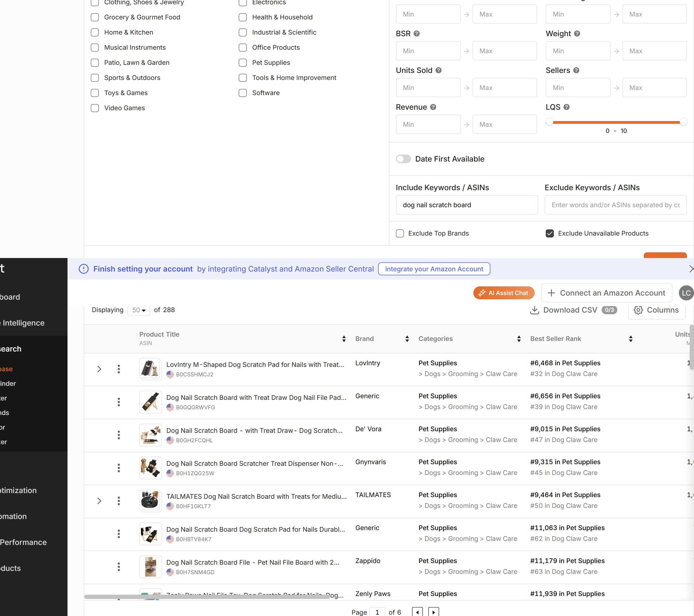
Task: Click the Columns gear icon
Action: point(638,310)
